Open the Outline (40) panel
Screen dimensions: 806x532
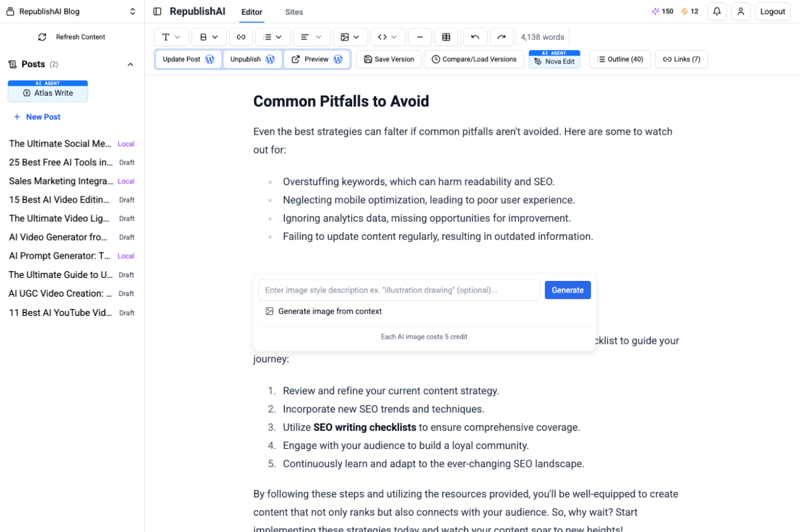[620, 59]
